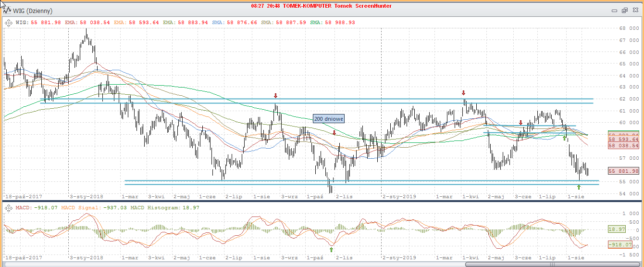Minimize the WIG (Dzienny) chart window
The image size is (644, 267).
[615, 11]
